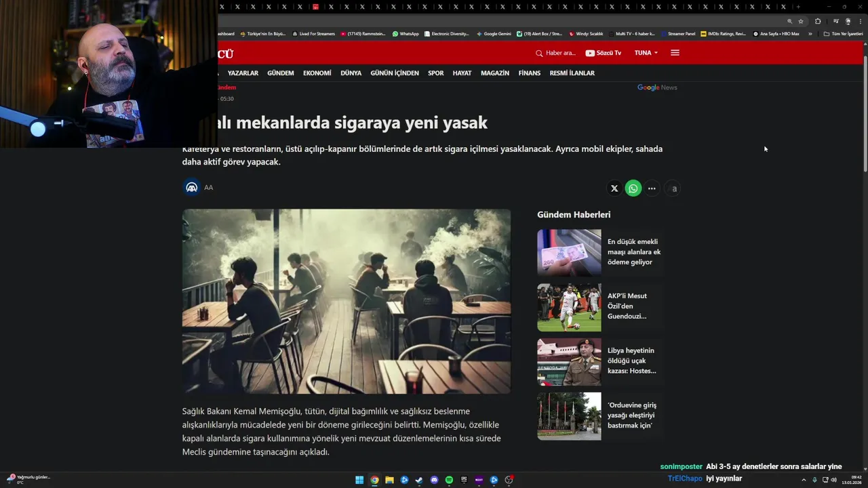This screenshot has width=868, height=488.
Task: Open the GÜNÜN İÇİNDEN menu section
Action: [395, 73]
